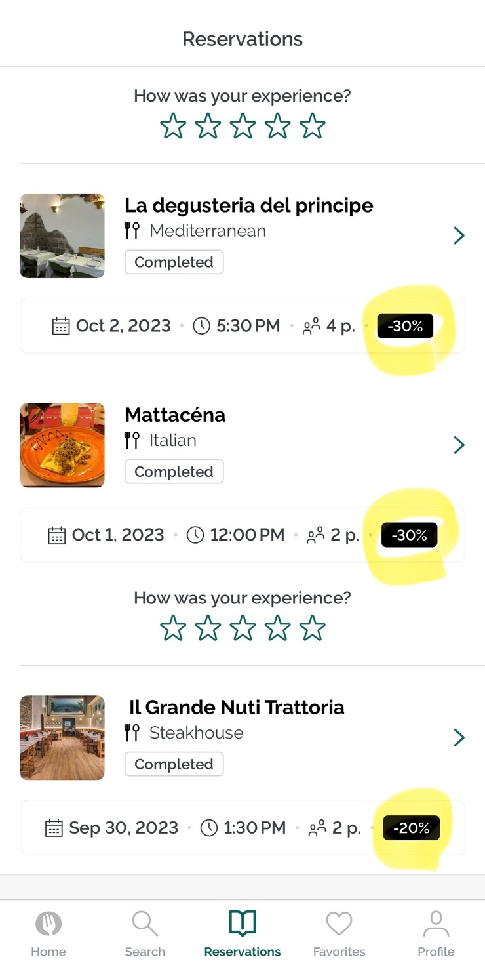The width and height of the screenshot is (485, 980).
Task: Go to Profile person icon
Action: pyautogui.click(x=436, y=924)
